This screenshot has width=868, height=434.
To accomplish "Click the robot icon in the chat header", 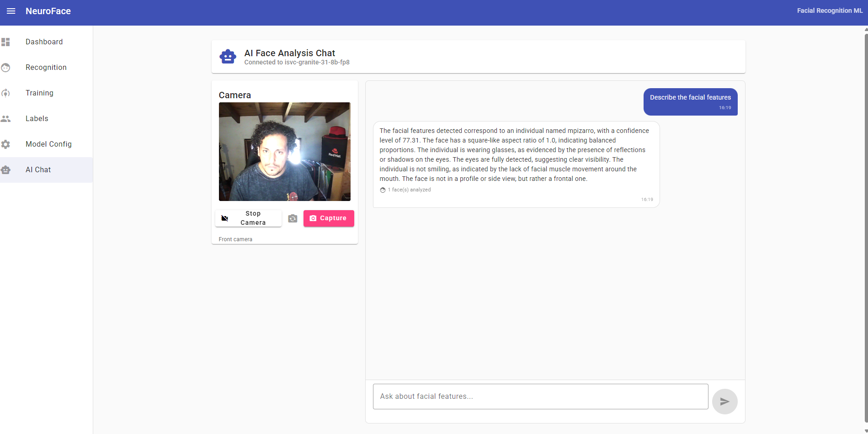I will [x=228, y=56].
